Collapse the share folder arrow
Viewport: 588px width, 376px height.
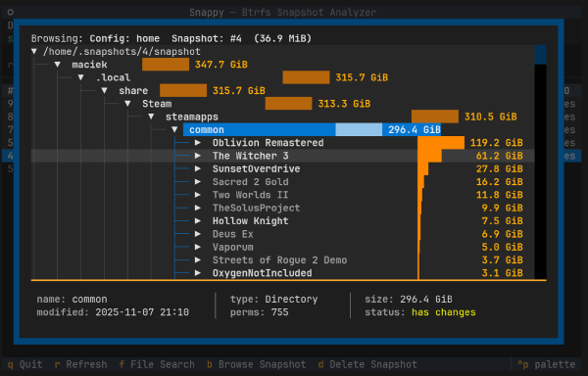(104, 91)
